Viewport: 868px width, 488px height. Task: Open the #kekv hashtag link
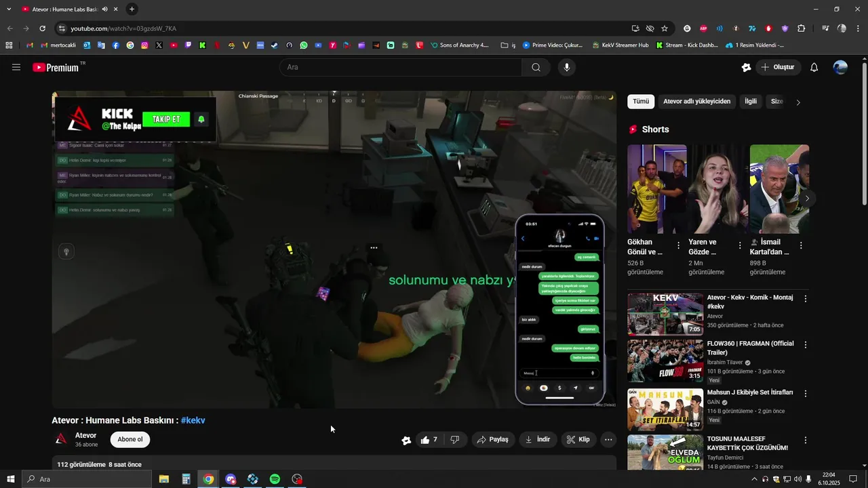tap(193, 420)
